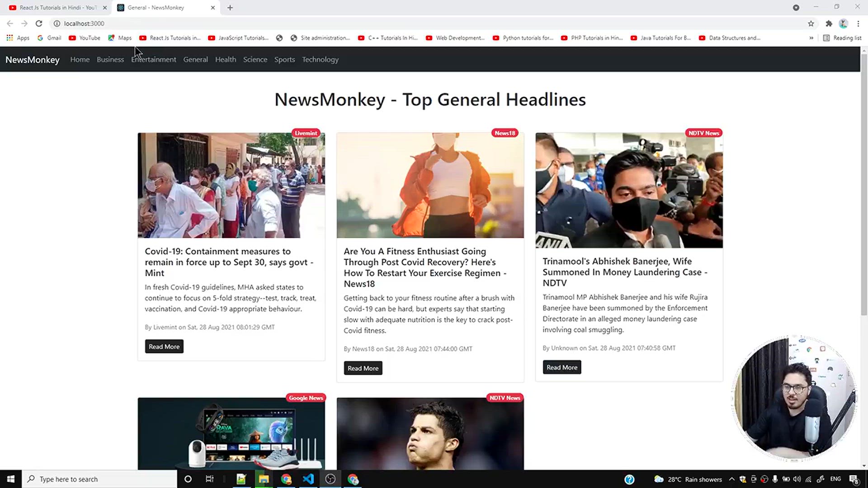The height and width of the screenshot is (488, 868).
Task: Click the page vertical scrollbar thumb
Action: click(864, 185)
